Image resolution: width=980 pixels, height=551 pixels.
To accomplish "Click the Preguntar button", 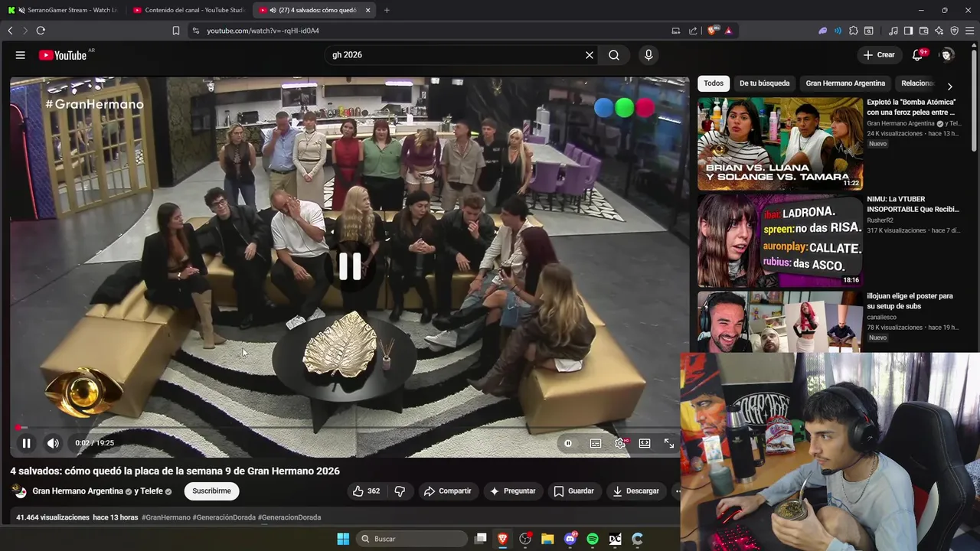I will (513, 491).
